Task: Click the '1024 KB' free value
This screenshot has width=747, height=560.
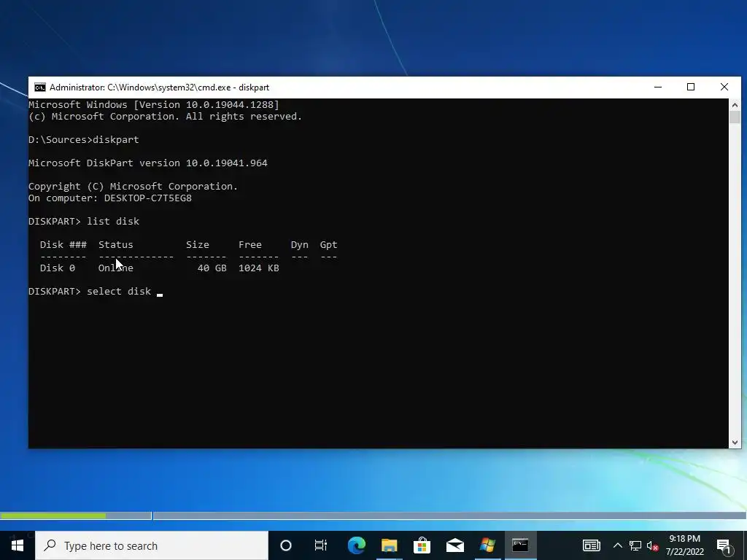Action: (259, 268)
